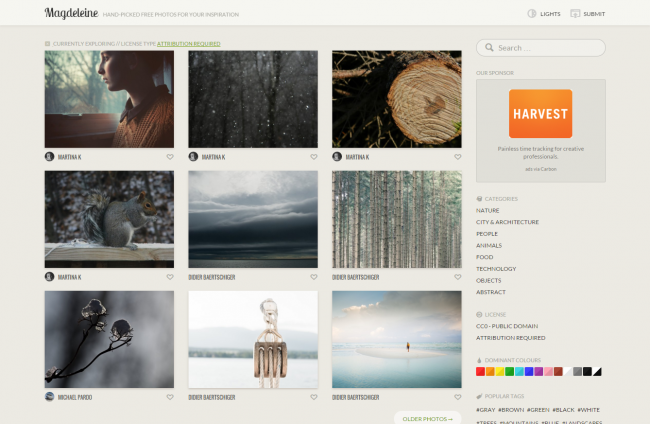The image size is (650, 424).
Task: Click Martina K avatar under portrait photo
Action: click(x=49, y=157)
